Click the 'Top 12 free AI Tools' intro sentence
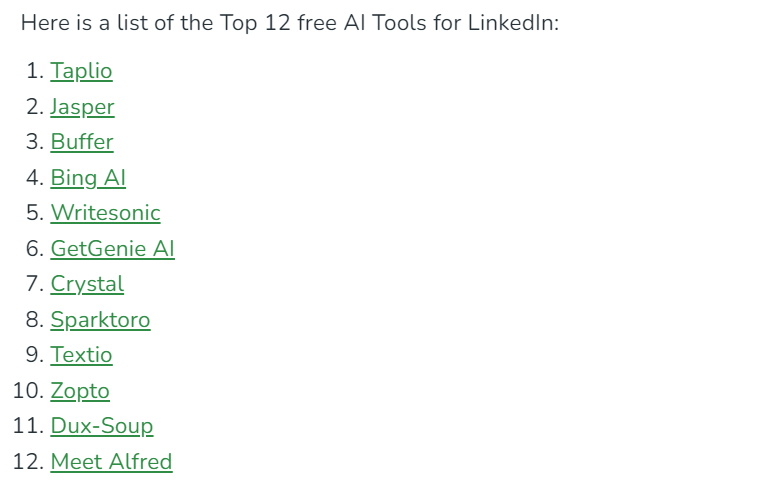 click(x=290, y=22)
